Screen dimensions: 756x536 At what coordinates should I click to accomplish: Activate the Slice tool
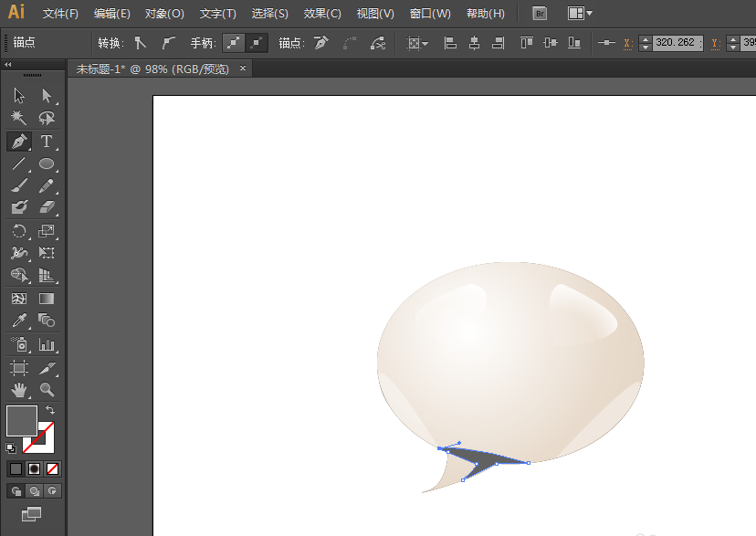tap(47, 368)
